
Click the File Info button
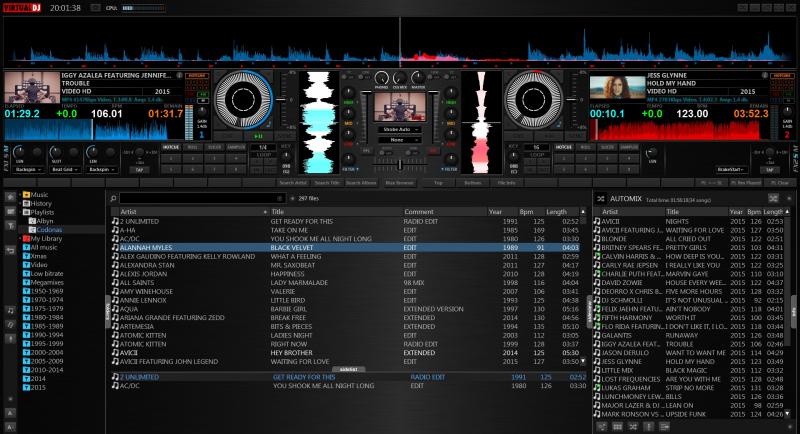[x=506, y=183]
